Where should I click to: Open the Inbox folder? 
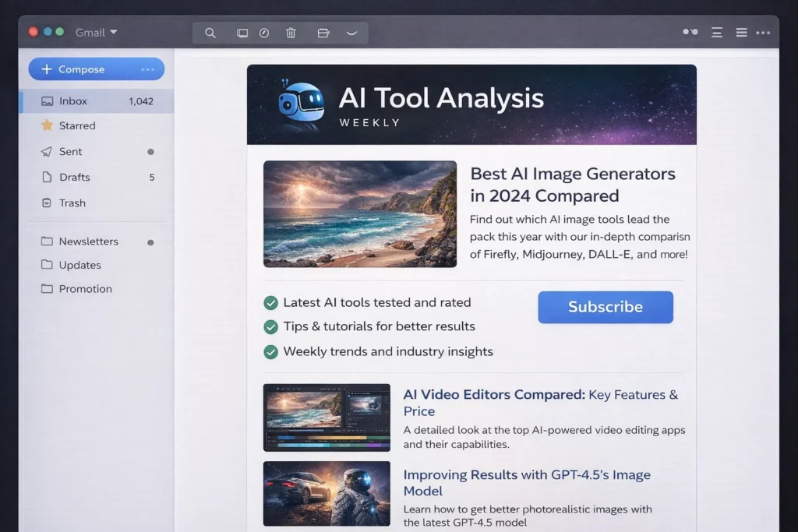coord(73,101)
